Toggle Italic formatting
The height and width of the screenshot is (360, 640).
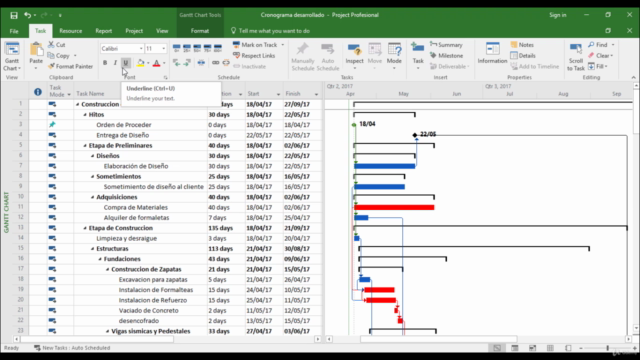tap(115, 63)
